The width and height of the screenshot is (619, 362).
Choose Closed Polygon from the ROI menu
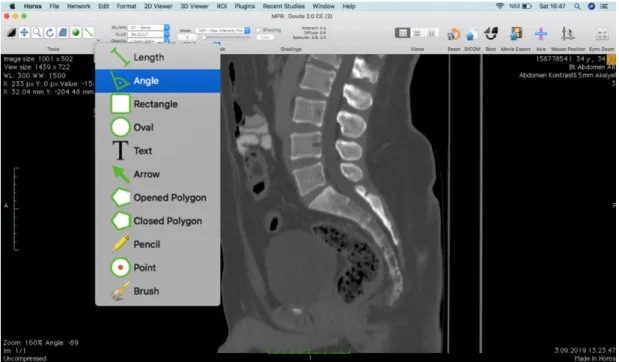point(158,221)
